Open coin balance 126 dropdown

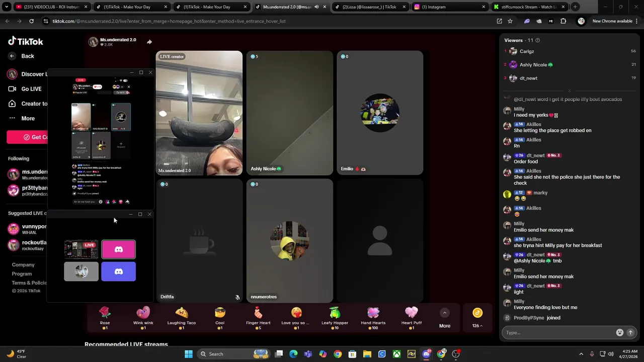[477, 326]
